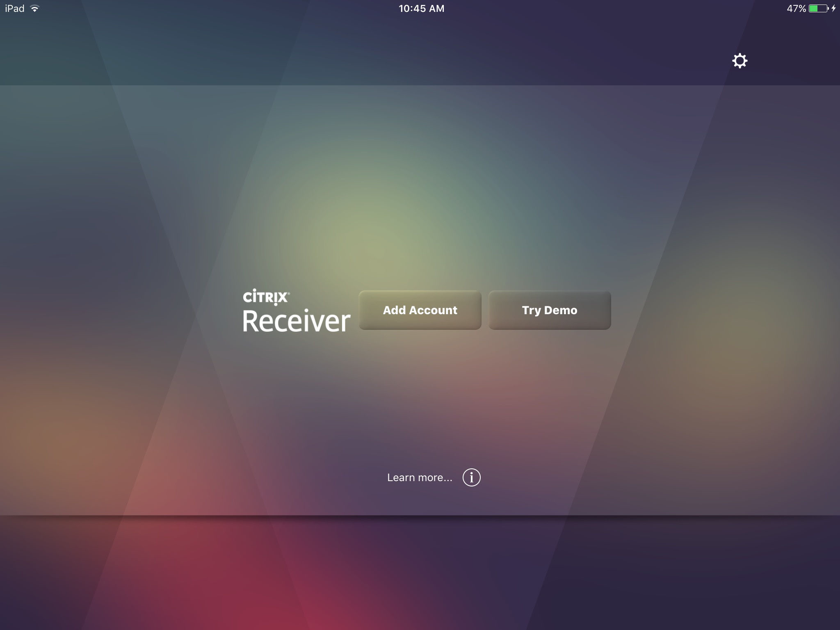840x630 pixels.
Task: Tap the word Demo on the button
Action: tap(560, 310)
